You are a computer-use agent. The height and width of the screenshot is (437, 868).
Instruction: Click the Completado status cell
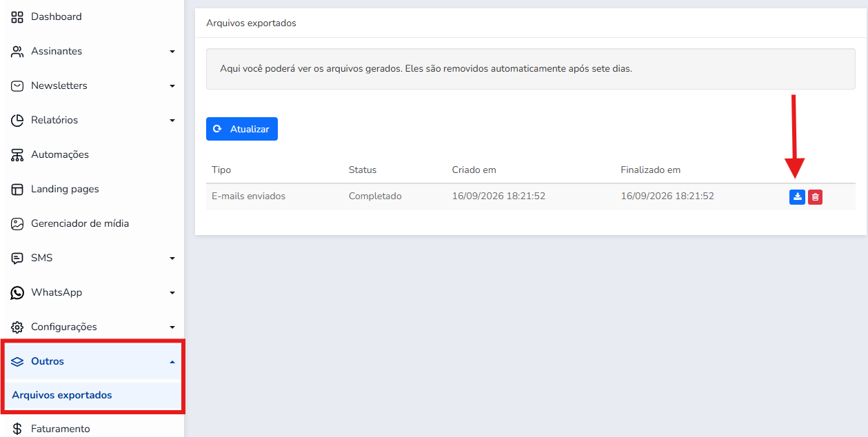coord(375,196)
